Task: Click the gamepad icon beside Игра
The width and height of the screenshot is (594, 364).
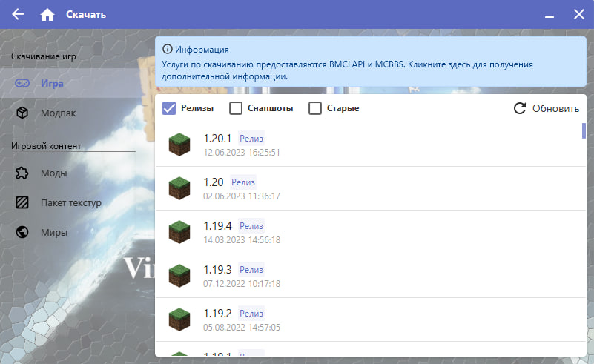Action: [x=22, y=83]
